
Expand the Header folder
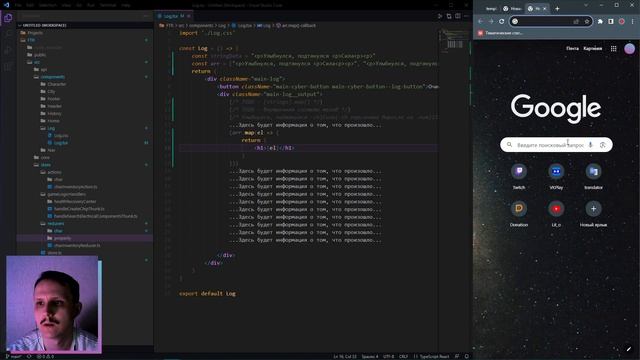(x=54, y=106)
